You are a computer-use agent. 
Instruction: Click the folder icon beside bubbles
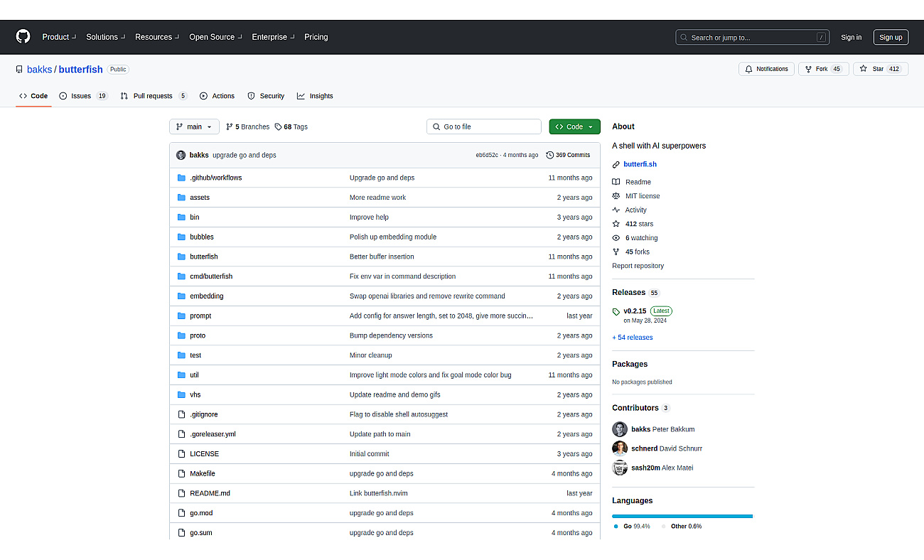tap(181, 237)
